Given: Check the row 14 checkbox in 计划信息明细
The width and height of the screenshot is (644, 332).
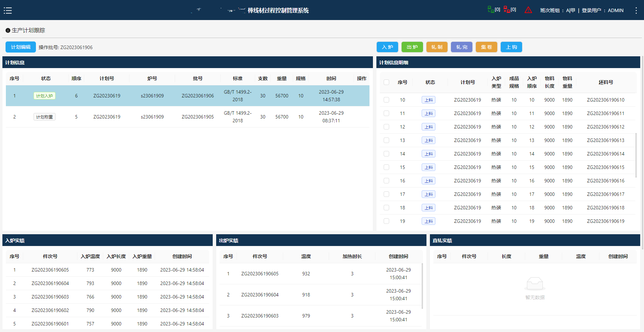Looking at the screenshot, I should [386, 154].
